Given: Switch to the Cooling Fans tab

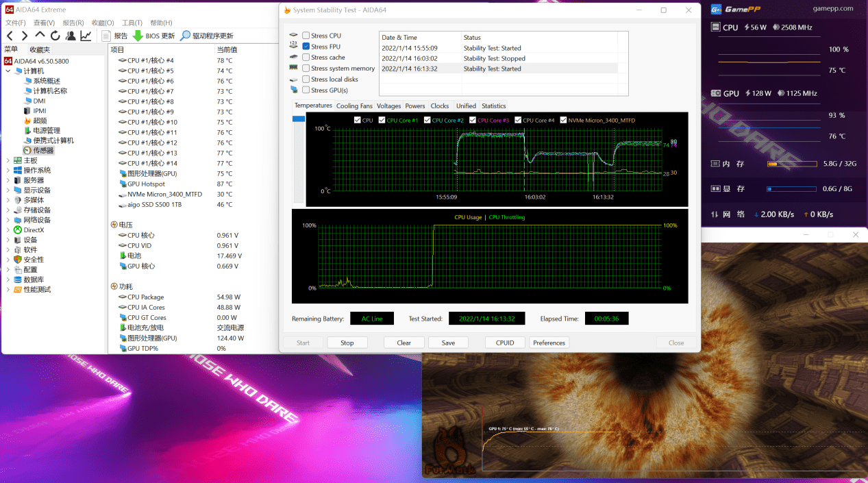Looking at the screenshot, I should click(x=355, y=106).
